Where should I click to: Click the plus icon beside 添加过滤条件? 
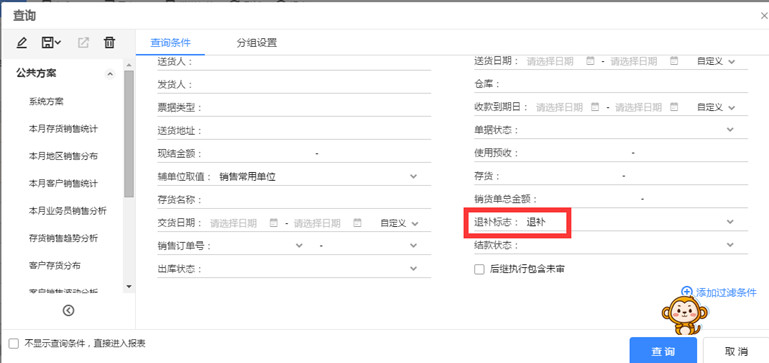[687, 292]
